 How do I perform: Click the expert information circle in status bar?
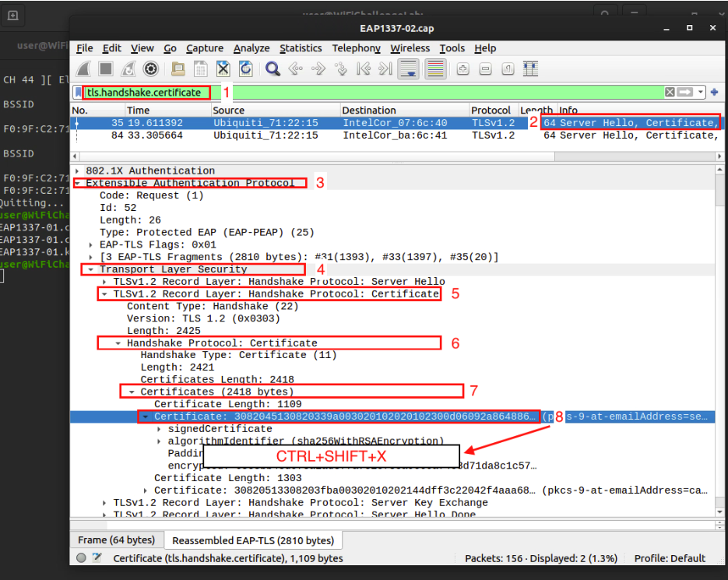[x=81, y=557]
